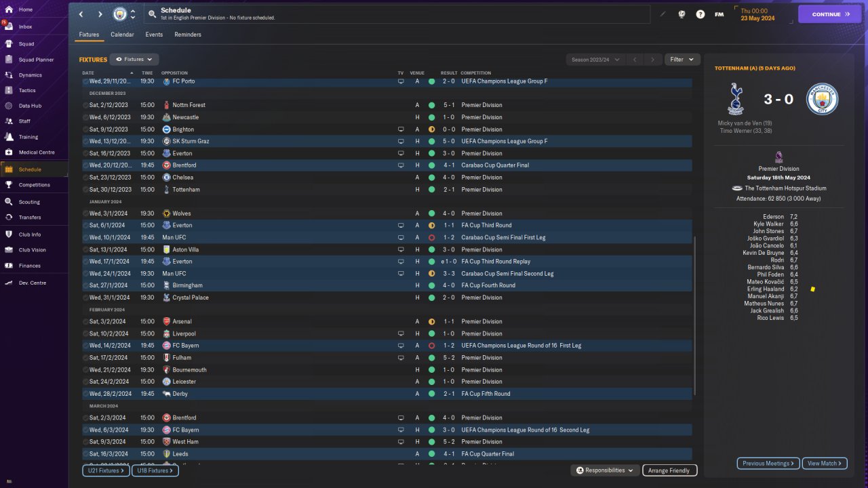
Task: Toggle the check circle on Fulham row
Action: tap(85, 358)
